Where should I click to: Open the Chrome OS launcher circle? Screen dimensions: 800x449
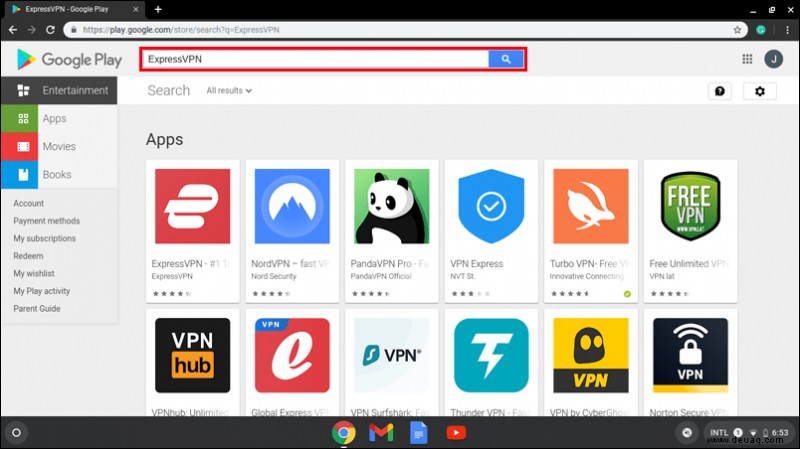pos(16,433)
